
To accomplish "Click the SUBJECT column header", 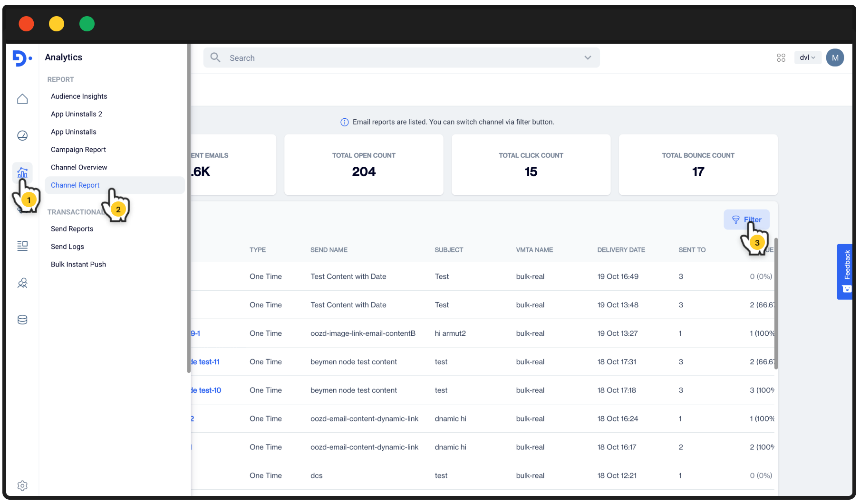I will pyautogui.click(x=449, y=250).
